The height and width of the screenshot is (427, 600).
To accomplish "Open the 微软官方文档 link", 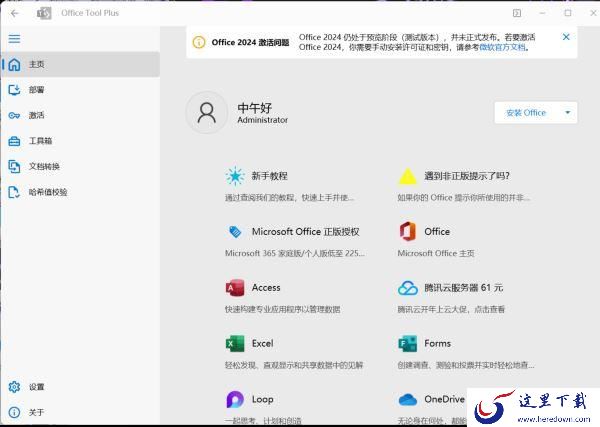I will click(x=502, y=47).
